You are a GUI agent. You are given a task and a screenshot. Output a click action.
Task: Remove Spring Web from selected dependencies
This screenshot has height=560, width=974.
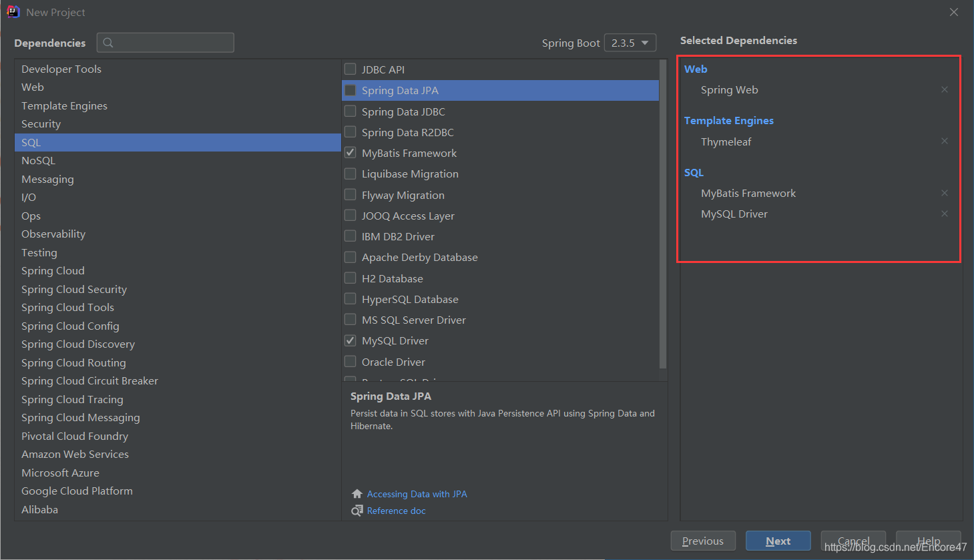pos(945,89)
